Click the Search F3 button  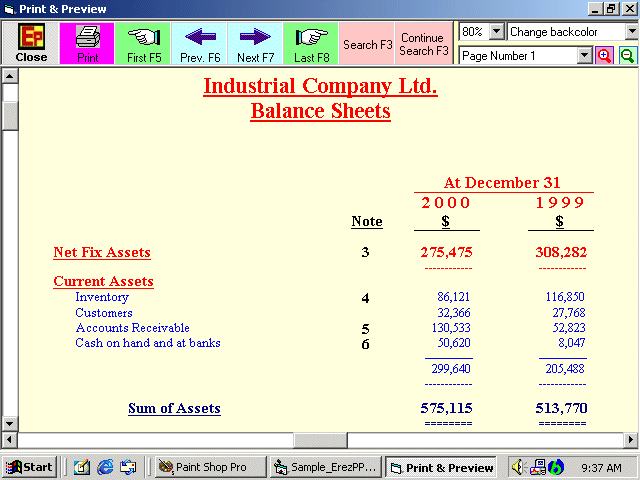tap(367, 43)
